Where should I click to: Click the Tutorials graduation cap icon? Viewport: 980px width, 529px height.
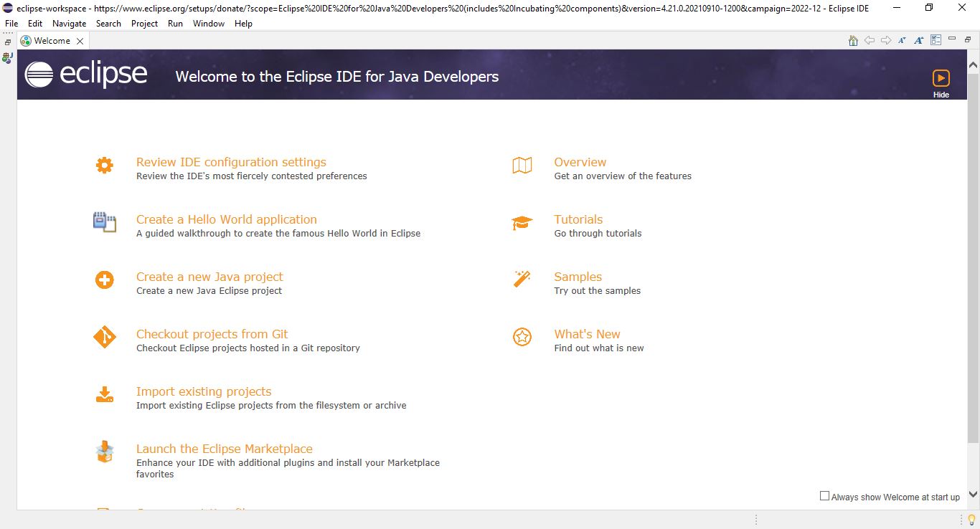point(522,223)
